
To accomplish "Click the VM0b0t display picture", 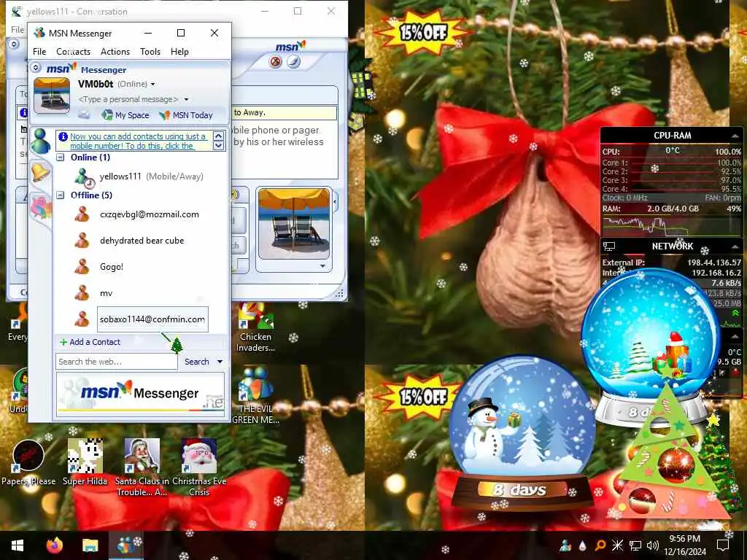I will point(52,96).
